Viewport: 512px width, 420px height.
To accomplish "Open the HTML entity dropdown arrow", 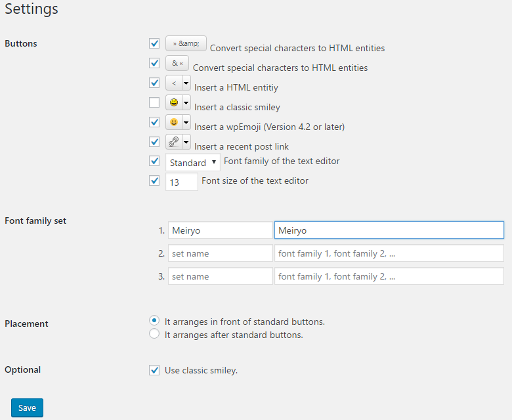I will [186, 83].
